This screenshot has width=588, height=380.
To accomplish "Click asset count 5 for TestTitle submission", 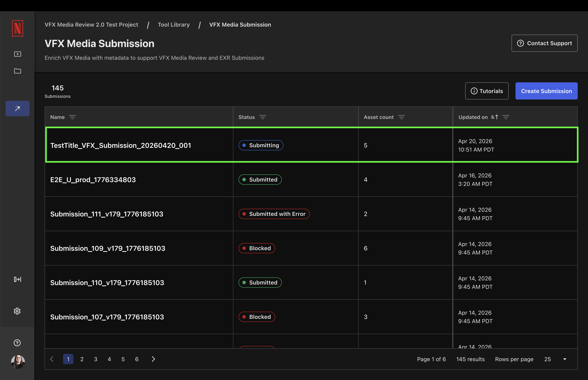I will (x=366, y=145).
